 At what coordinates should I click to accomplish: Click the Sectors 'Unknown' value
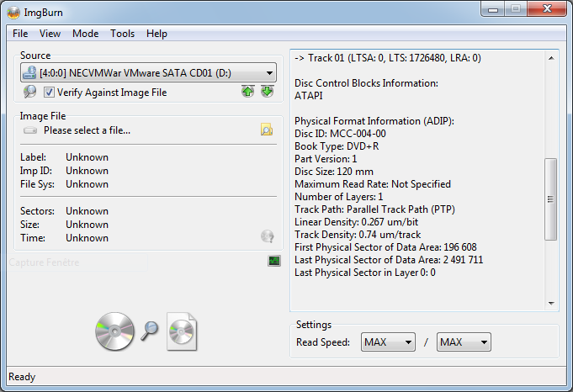tap(87, 211)
